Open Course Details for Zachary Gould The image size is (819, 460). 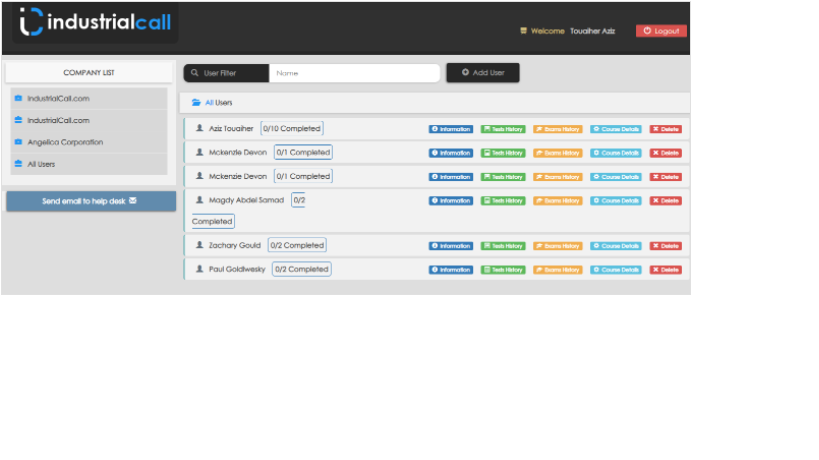[x=616, y=246]
